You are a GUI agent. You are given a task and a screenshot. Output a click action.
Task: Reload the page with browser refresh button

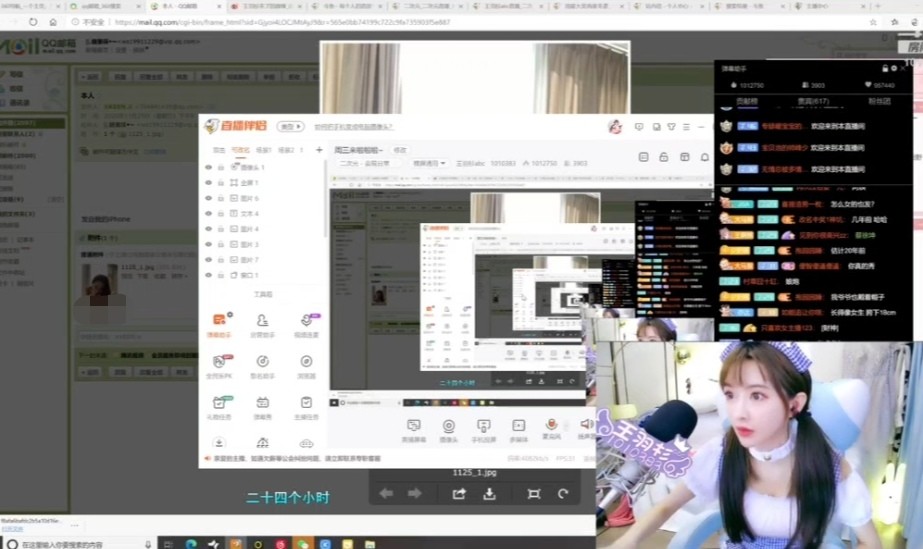pos(33,22)
